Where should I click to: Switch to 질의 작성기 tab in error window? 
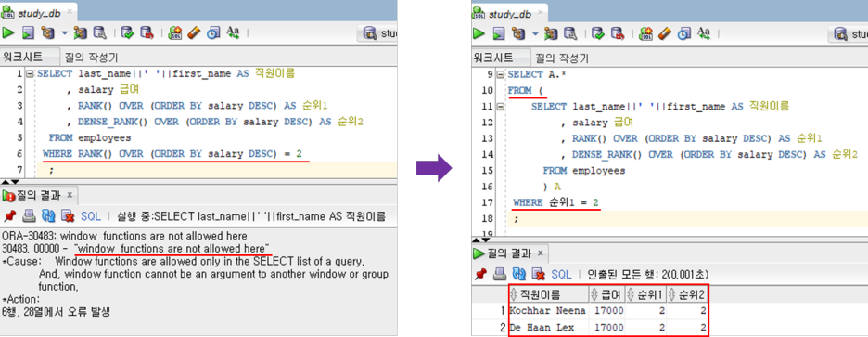click(x=91, y=57)
